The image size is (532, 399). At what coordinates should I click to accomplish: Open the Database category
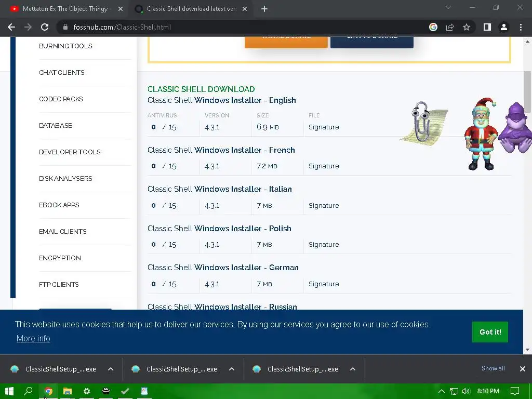tap(55, 125)
